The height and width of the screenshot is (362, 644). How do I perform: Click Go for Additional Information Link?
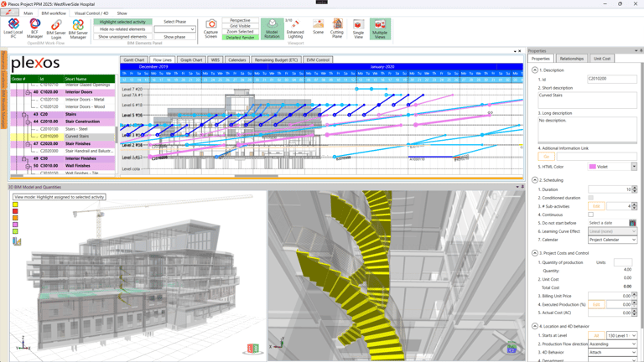point(546,157)
